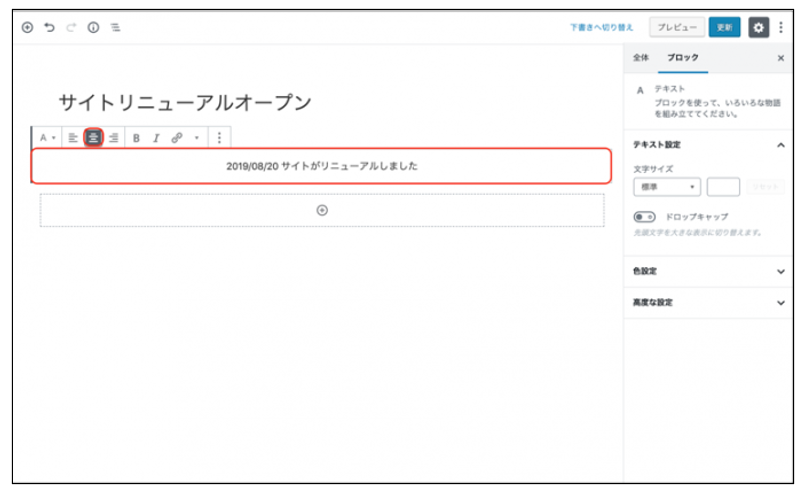Select the center align text button
Image resolution: width=803 pixels, height=494 pixels.
(x=93, y=138)
